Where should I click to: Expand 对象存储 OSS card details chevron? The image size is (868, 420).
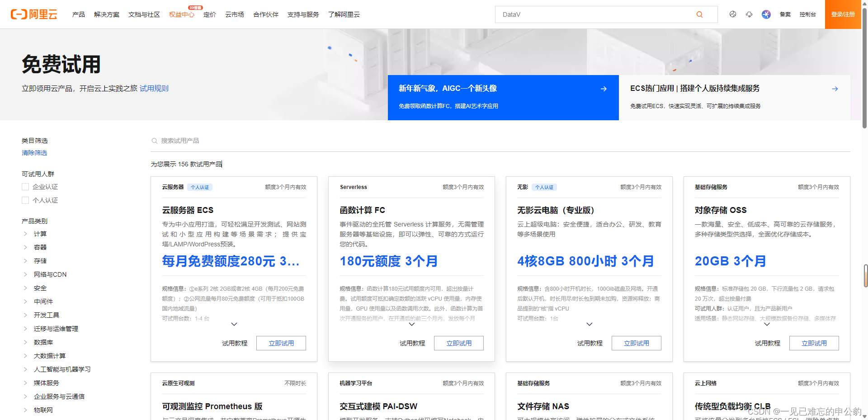[767, 324]
